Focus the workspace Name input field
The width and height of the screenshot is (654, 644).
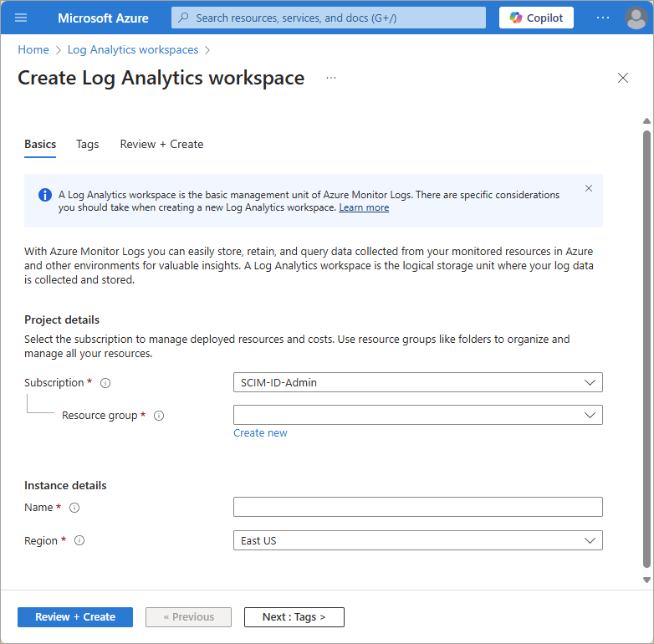point(417,507)
